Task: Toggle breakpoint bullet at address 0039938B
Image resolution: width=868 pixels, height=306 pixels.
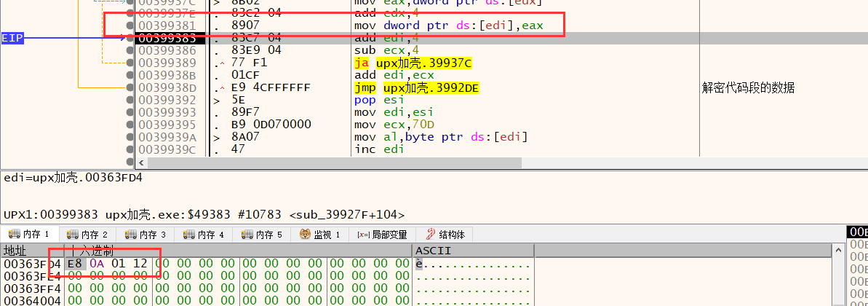Action: tap(130, 75)
